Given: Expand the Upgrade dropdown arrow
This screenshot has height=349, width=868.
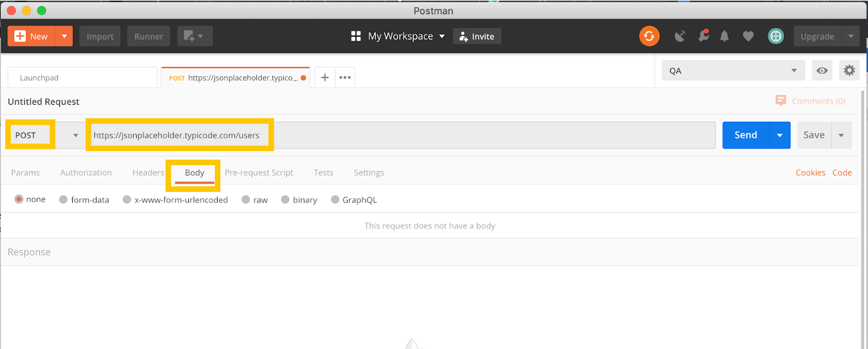Looking at the screenshot, I should [851, 36].
